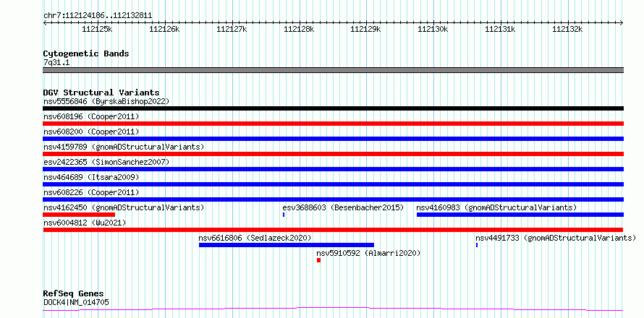
Task: Click the RefSeq Genes track title
Action: coord(74,294)
